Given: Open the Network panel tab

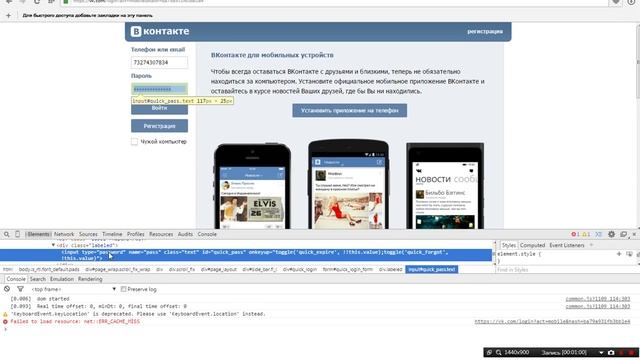Looking at the screenshot, I should point(64,234).
